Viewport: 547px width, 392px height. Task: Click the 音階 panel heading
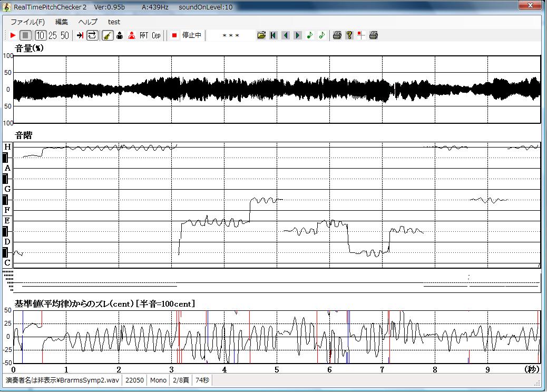pos(24,135)
